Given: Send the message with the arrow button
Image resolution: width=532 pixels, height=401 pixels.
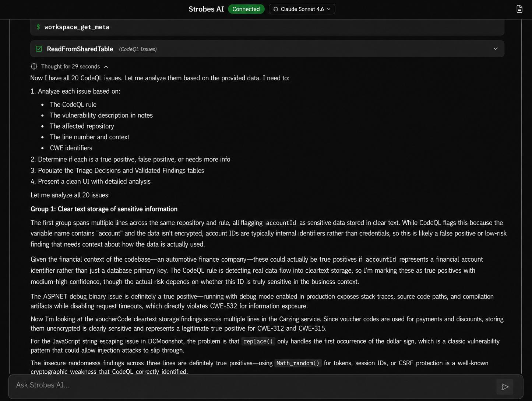Looking at the screenshot, I should pyautogui.click(x=505, y=387).
